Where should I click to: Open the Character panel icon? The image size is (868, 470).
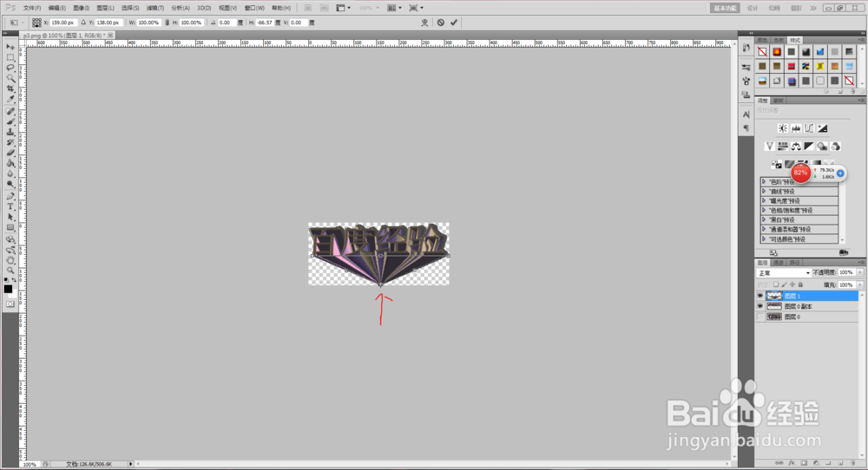[x=746, y=114]
